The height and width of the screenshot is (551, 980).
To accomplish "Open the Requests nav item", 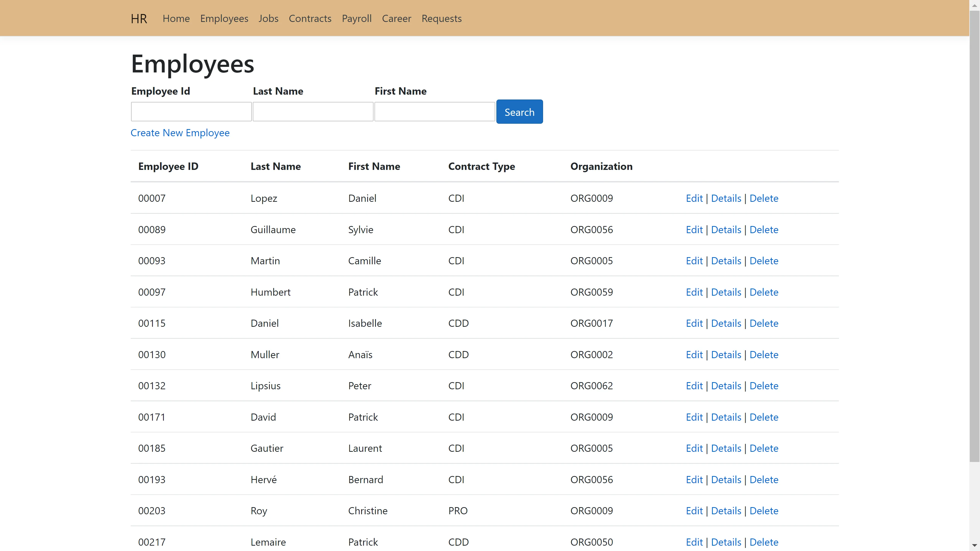I will (441, 19).
